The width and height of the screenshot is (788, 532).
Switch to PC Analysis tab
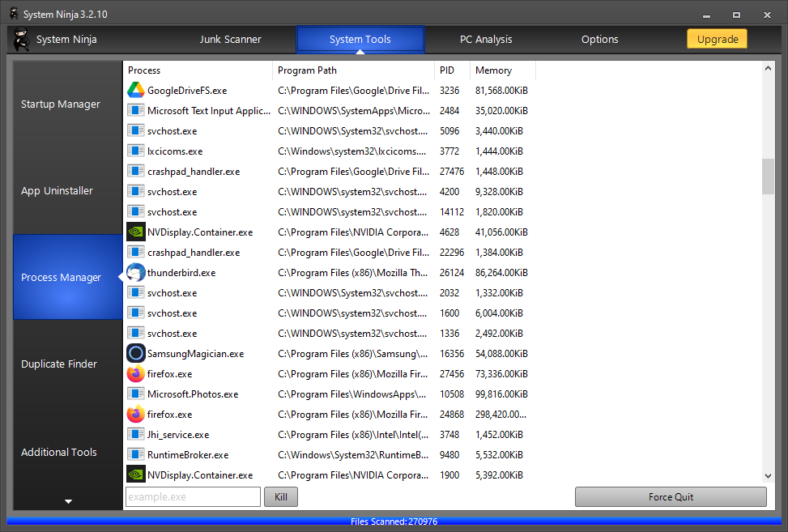coord(486,39)
